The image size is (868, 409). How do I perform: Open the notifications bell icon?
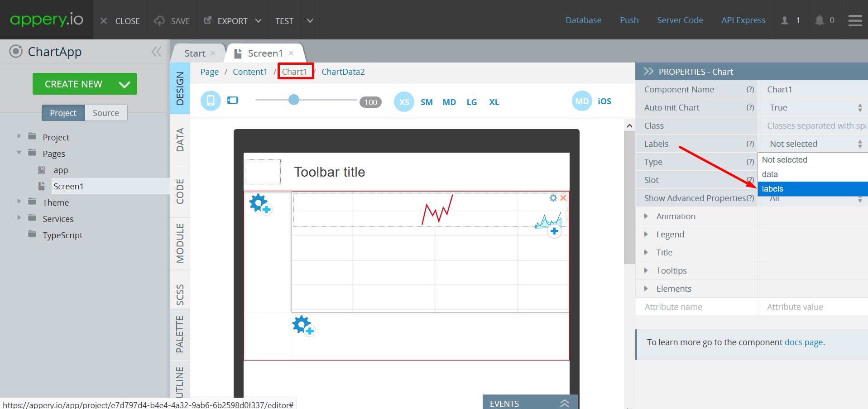(x=819, y=20)
